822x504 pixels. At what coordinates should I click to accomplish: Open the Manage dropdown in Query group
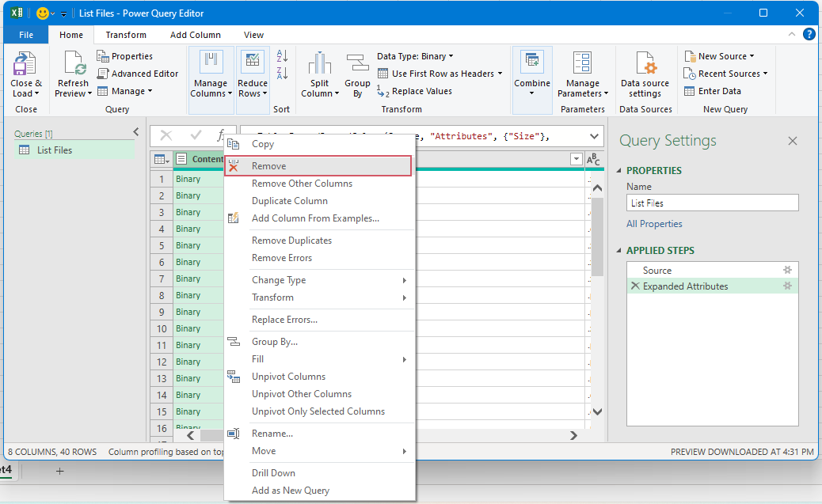pos(125,91)
